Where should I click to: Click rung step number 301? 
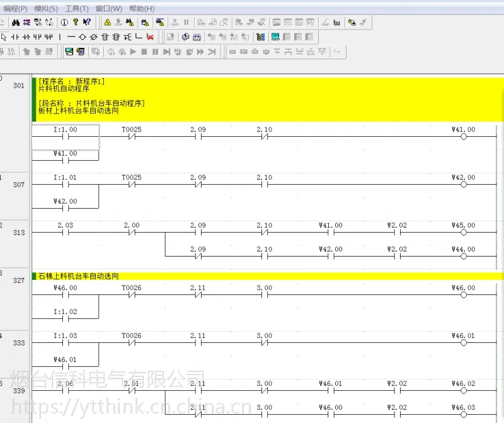click(19, 86)
